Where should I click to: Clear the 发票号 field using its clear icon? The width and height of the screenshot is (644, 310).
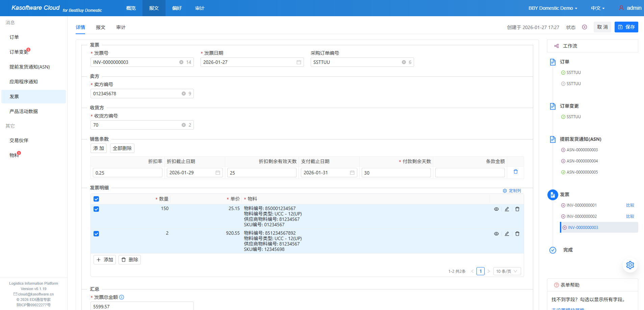[x=181, y=62]
